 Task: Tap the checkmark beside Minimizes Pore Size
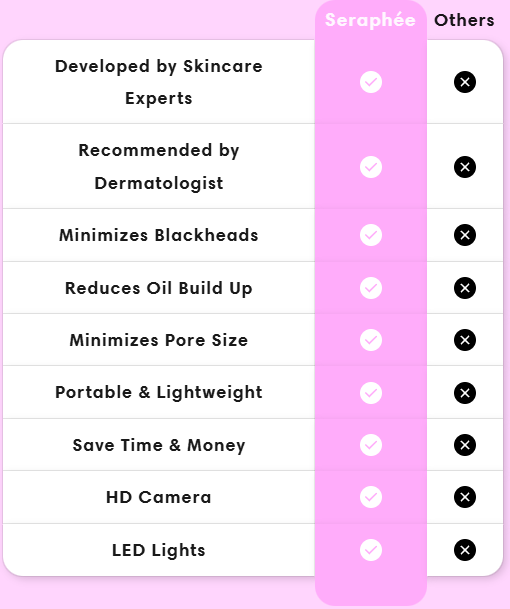(371, 340)
